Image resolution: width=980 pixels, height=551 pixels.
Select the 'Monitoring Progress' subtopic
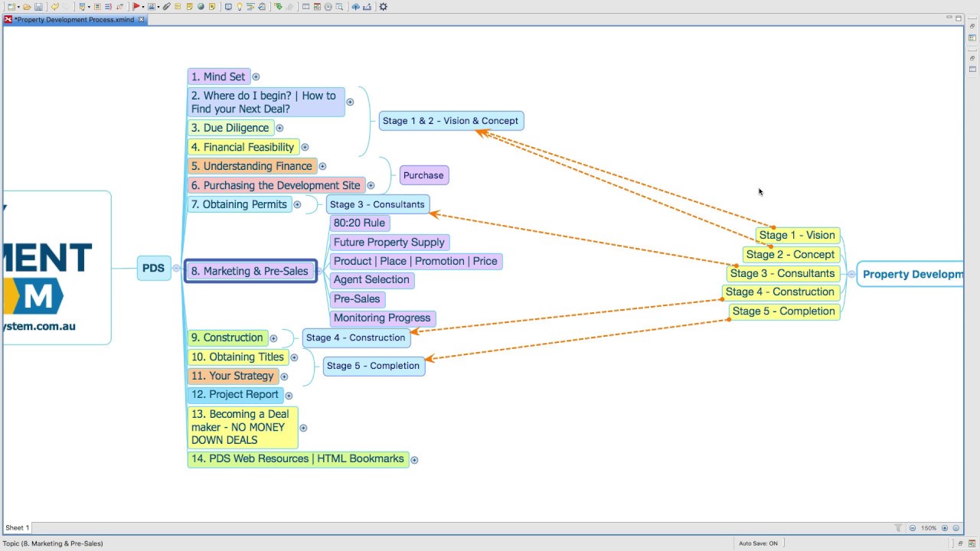pyautogui.click(x=382, y=318)
